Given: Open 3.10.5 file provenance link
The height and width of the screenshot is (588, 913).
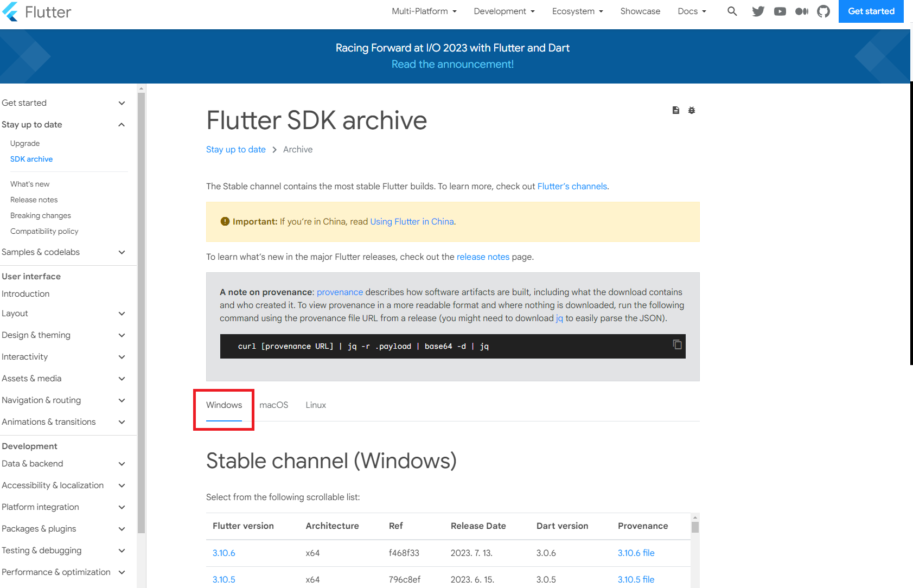Looking at the screenshot, I should pyautogui.click(x=636, y=580).
